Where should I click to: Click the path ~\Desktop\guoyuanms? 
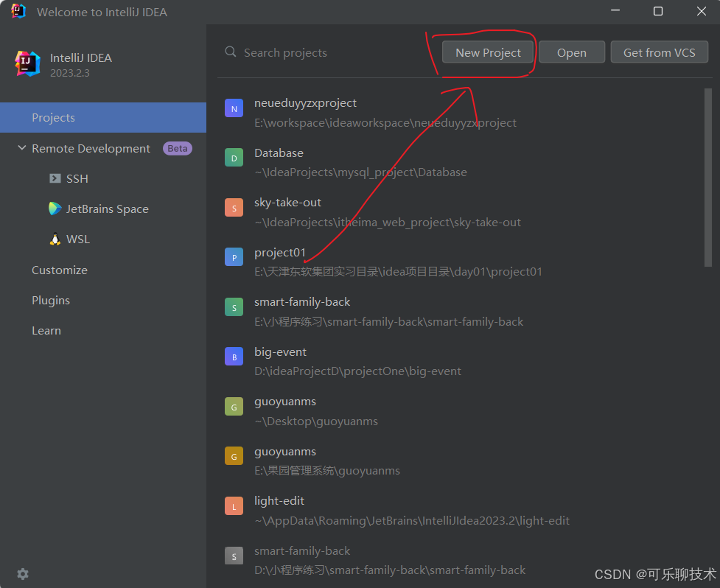pyautogui.click(x=316, y=421)
